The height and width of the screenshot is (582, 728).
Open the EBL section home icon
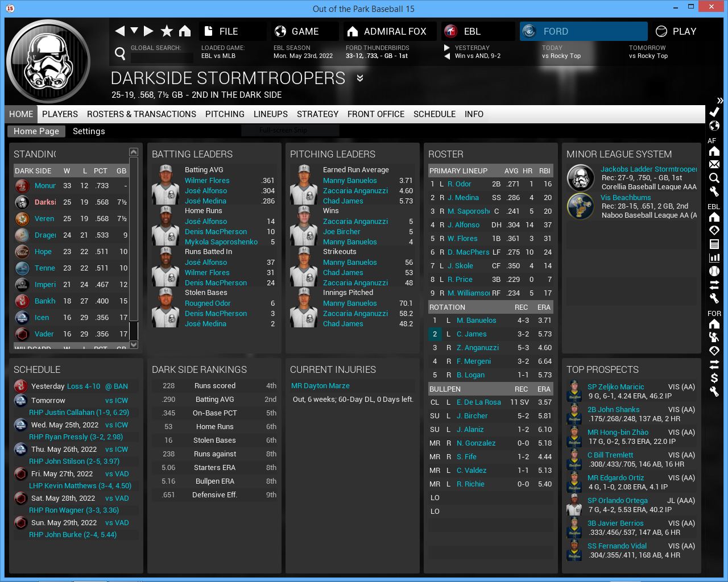point(714,217)
